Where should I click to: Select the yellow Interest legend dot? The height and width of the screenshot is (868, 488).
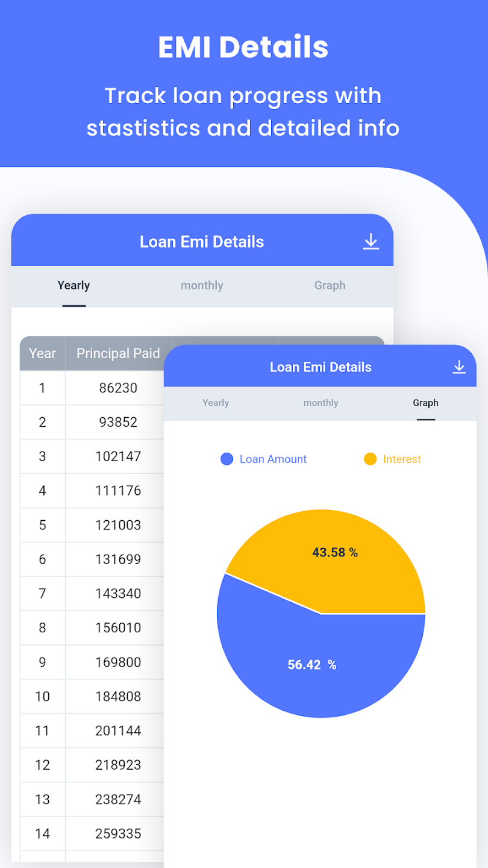tap(369, 459)
